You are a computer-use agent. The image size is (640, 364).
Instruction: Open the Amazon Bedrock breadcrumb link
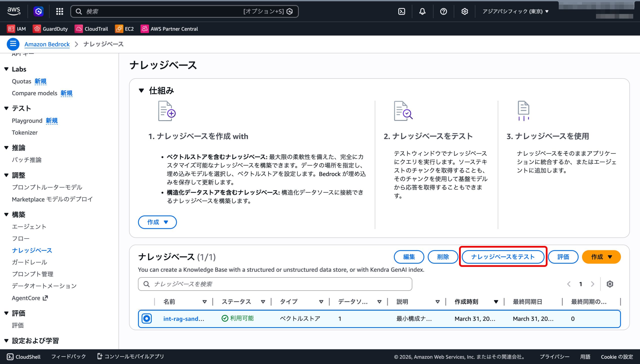47,44
